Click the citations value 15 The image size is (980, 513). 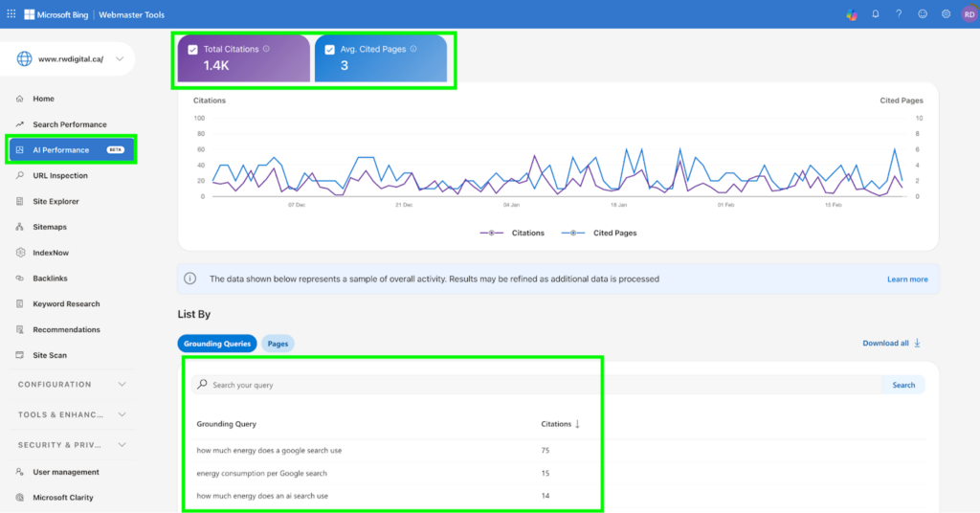545,473
